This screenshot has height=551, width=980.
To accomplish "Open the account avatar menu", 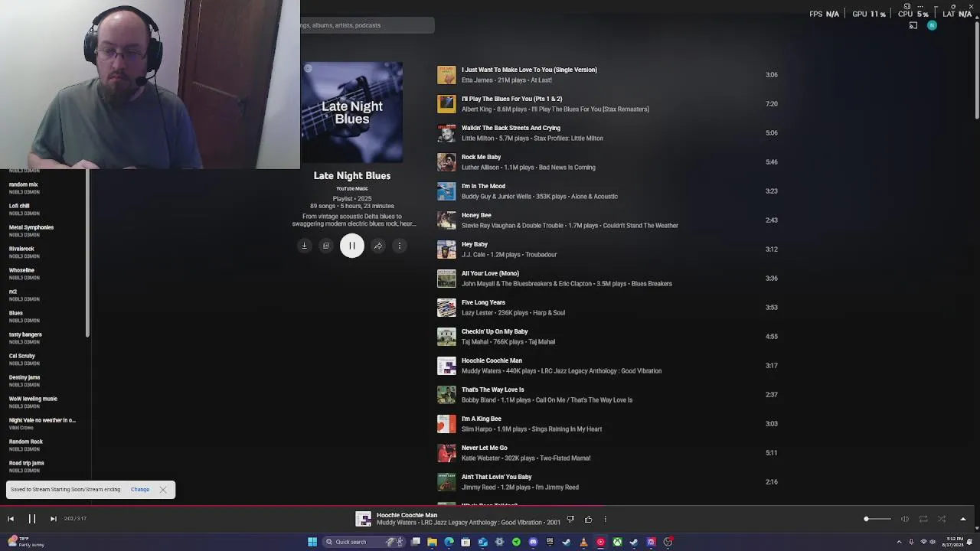I will (932, 25).
